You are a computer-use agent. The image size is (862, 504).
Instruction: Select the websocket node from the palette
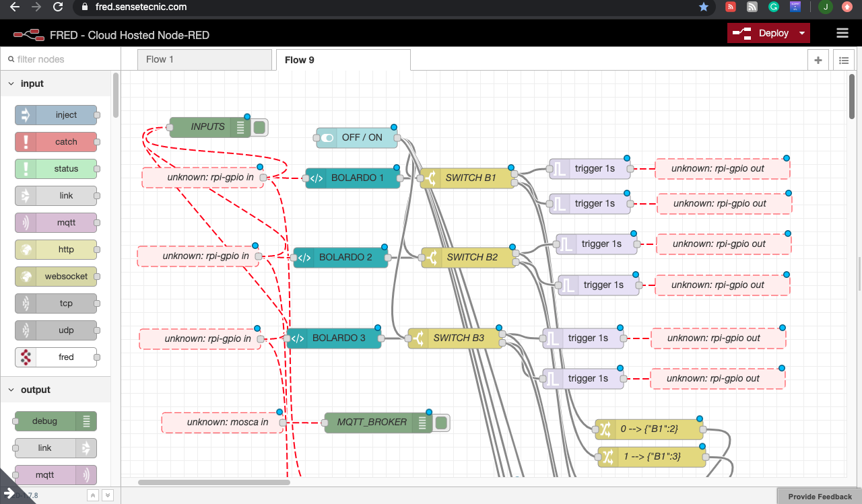tap(57, 276)
